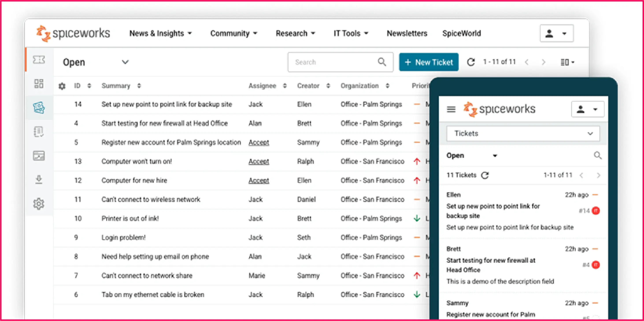Open the Tickets dropdown in mobile view
This screenshot has width=644, height=321.
click(x=523, y=133)
